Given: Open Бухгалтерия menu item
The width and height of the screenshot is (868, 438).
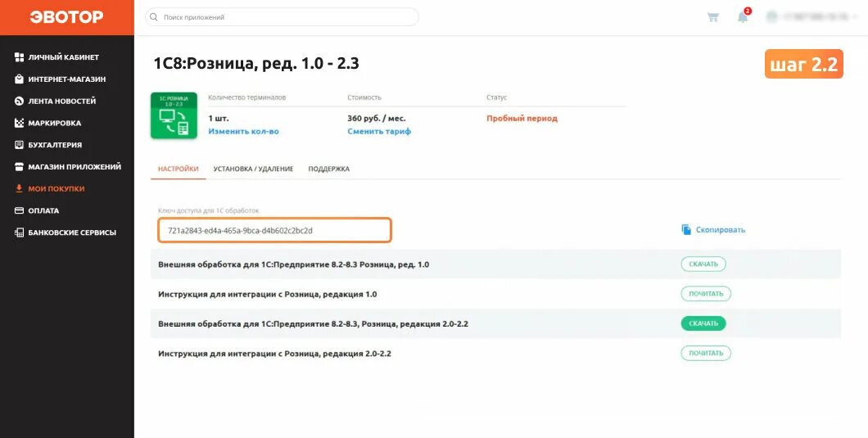Looking at the screenshot, I should pos(55,145).
